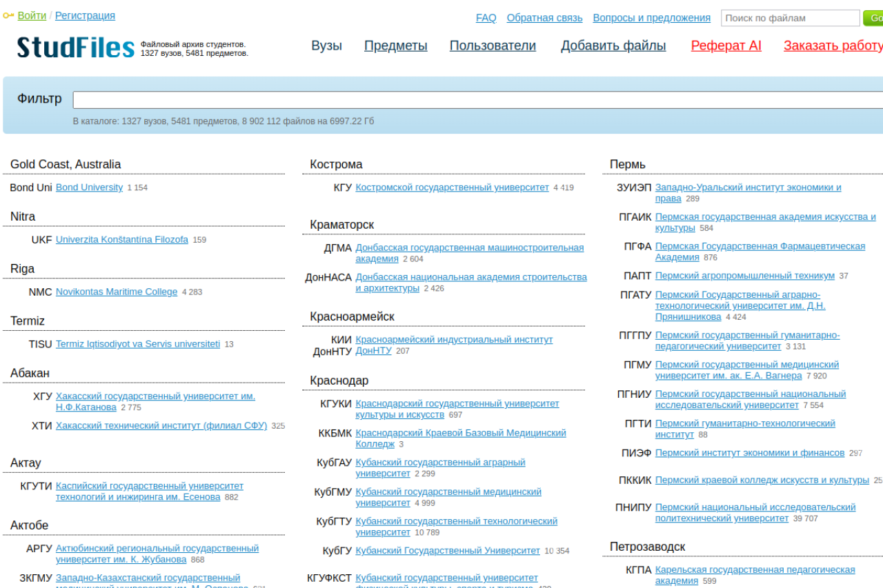Open Пермская Государственная Фармацевтическая Академия link
Screen dimensions: 883x588
[x=760, y=252]
